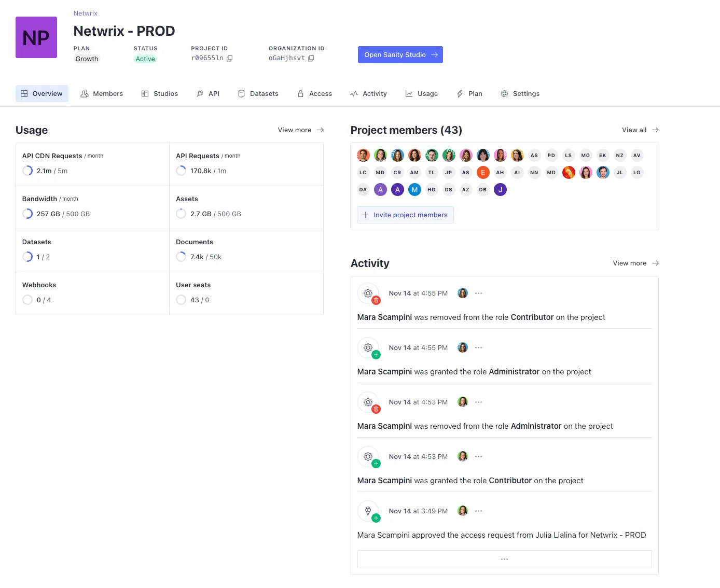
Task: Click the MG member avatar
Action: pos(586,156)
